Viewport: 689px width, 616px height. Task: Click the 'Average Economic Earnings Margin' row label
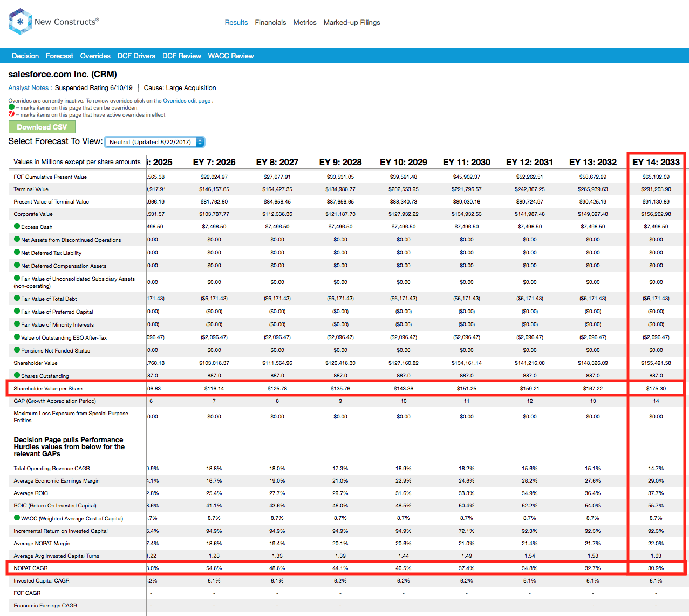pyautogui.click(x=57, y=481)
